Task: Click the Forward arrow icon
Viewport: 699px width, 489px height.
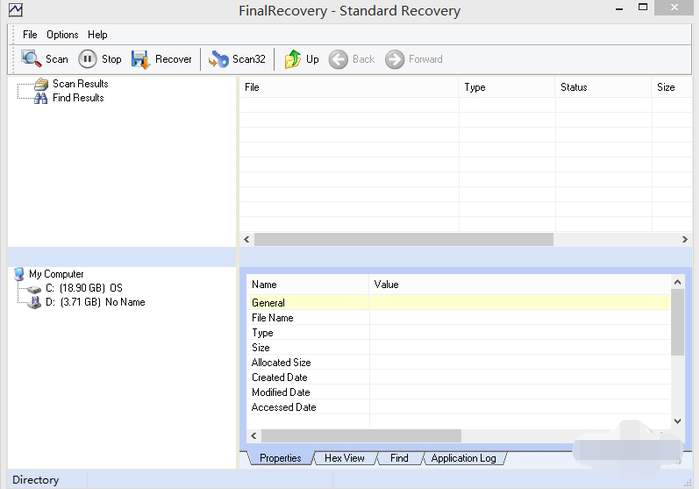Action: [395, 59]
